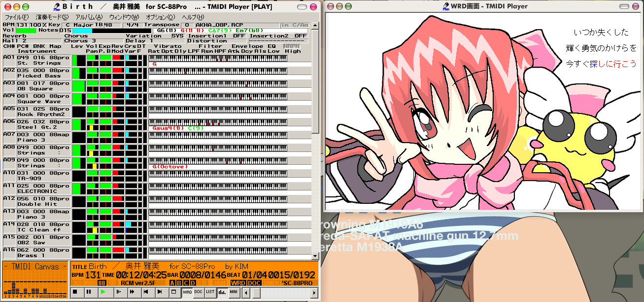Viewport: 644px width, 302px height.
Task: Click the NRPN indicator label
Action: pyautogui.click(x=292, y=46)
